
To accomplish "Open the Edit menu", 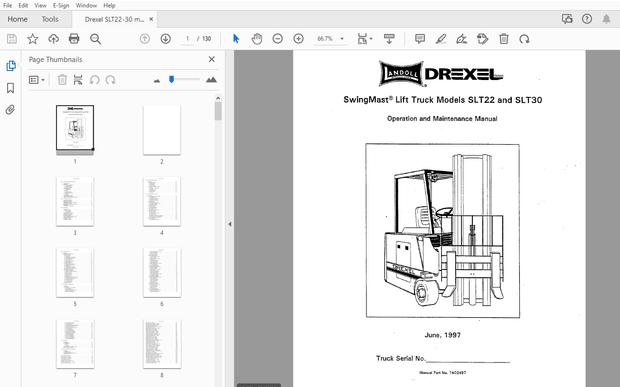I will click(x=23, y=6).
